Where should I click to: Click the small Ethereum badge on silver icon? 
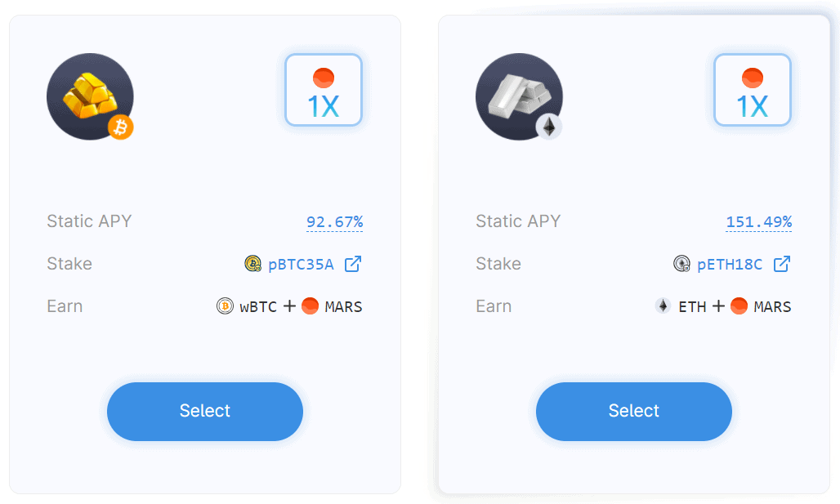(549, 127)
